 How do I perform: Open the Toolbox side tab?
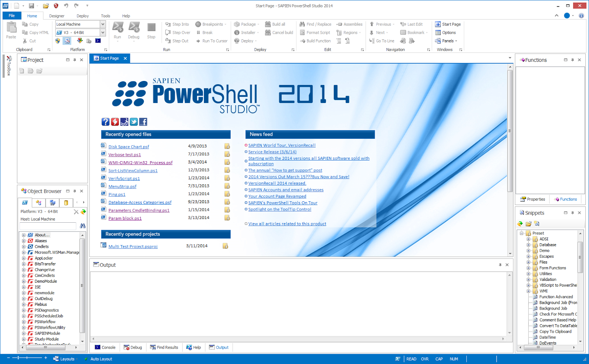[9, 66]
